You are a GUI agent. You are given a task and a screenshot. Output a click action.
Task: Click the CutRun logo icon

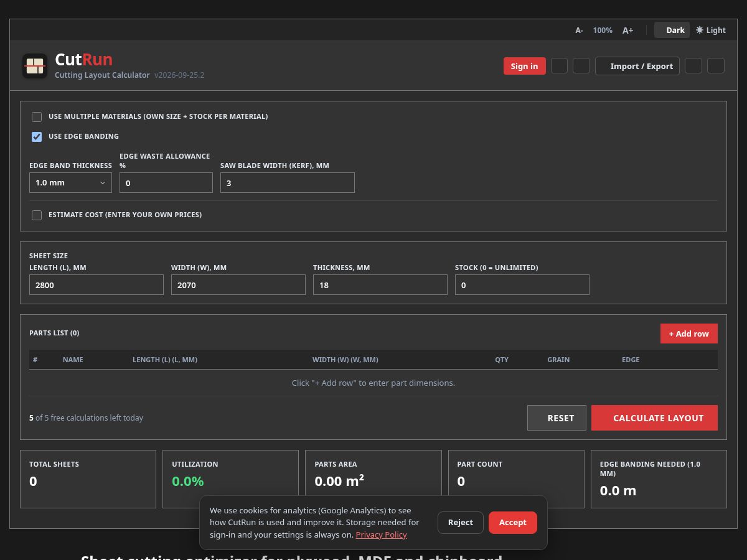coord(35,66)
